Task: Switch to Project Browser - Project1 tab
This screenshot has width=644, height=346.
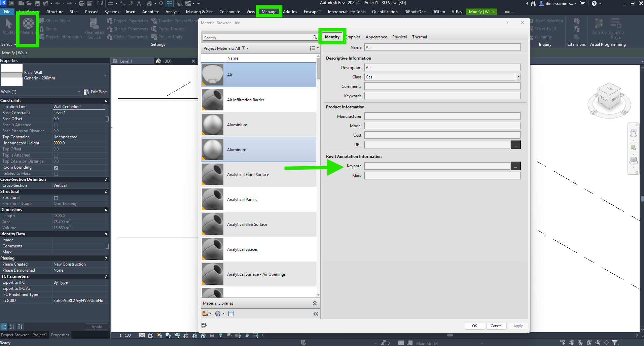Action: (24, 335)
